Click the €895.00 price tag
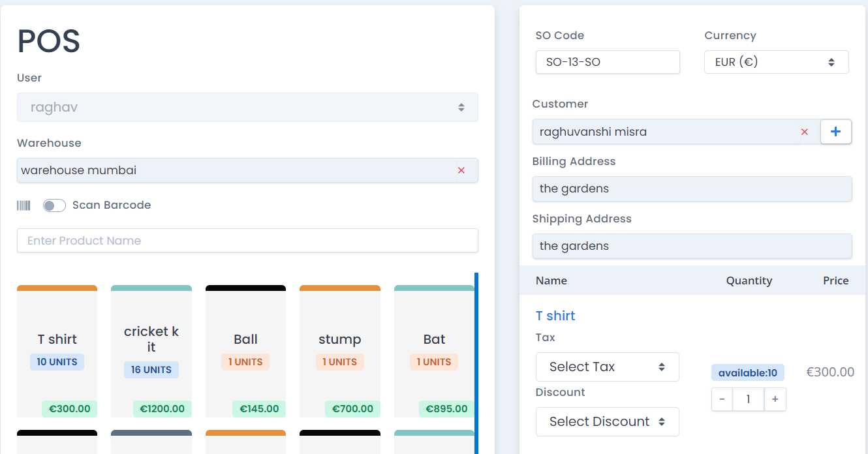Image resolution: width=868 pixels, height=454 pixels. [x=447, y=409]
